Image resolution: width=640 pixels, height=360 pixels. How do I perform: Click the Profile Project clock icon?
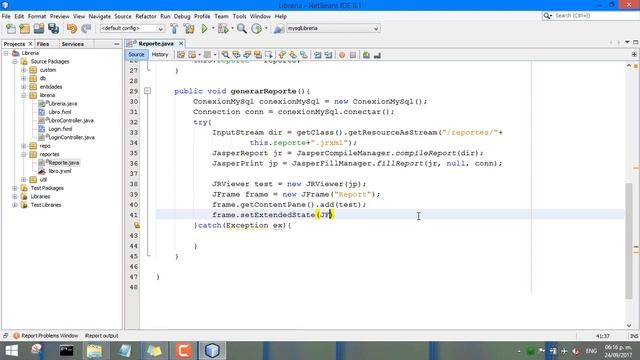tap(256, 29)
